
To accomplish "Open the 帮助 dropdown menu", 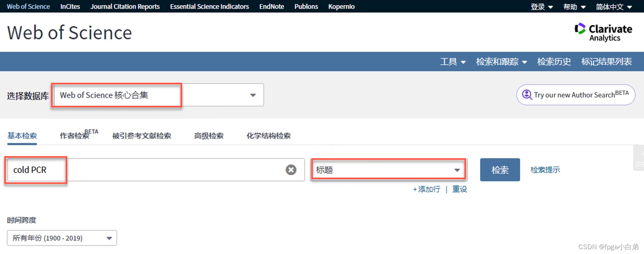I will 574,7.
